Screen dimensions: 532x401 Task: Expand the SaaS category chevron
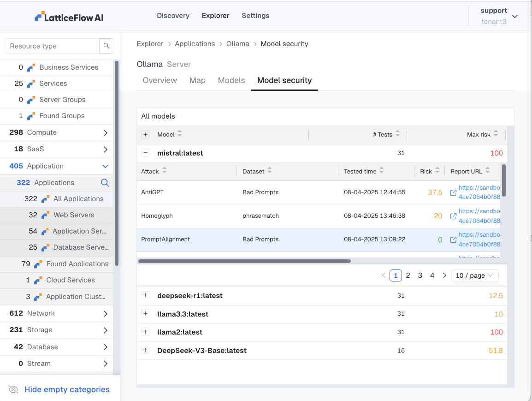106,150
